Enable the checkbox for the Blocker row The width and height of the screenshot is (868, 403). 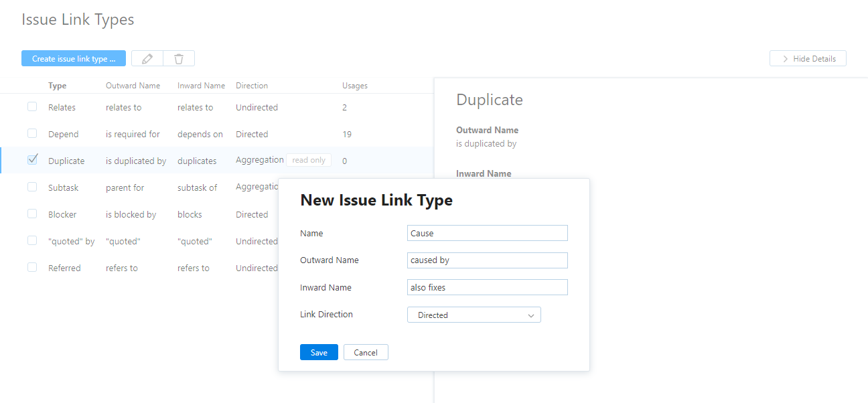click(x=31, y=214)
